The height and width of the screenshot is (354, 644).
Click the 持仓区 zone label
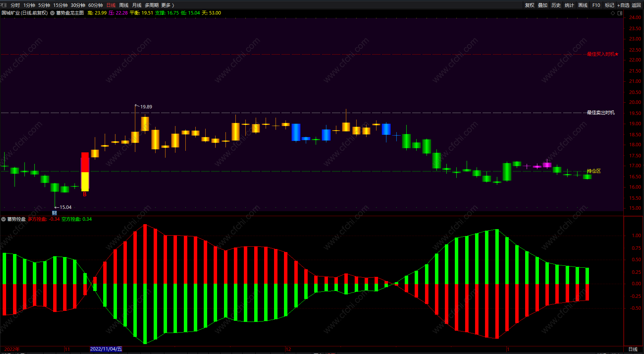(594, 171)
